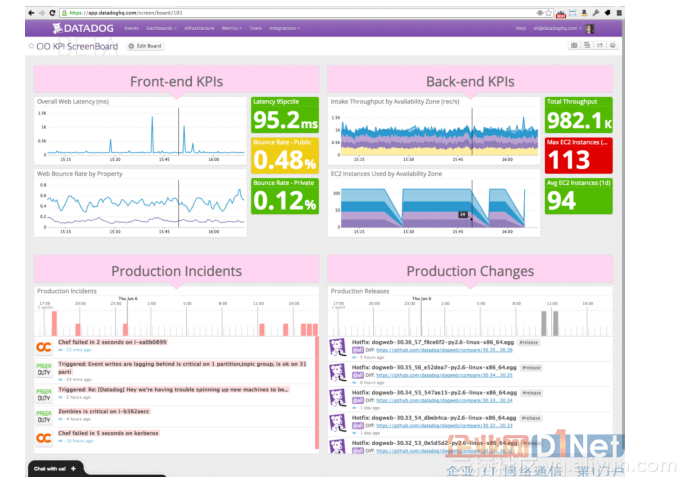Open Hotfix dogweb-30.36_57 release entry
The width and height of the screenshot is (688, 488).
tap(433, 342)
